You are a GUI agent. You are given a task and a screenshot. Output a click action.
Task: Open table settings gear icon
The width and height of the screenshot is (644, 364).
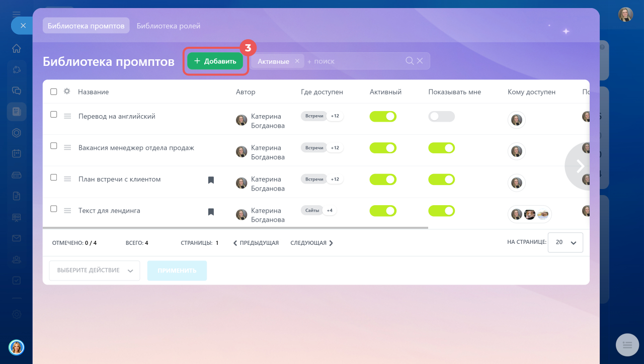point(67,92)
